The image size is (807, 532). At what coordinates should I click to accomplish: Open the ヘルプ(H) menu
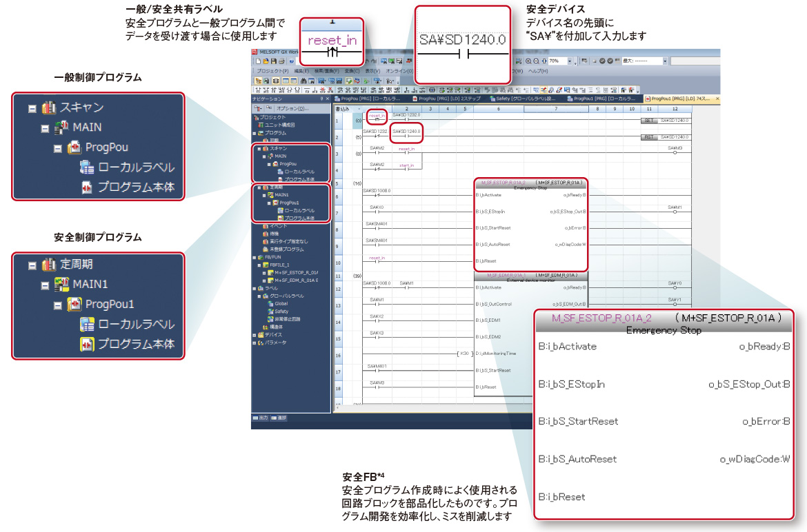[537, 70]
